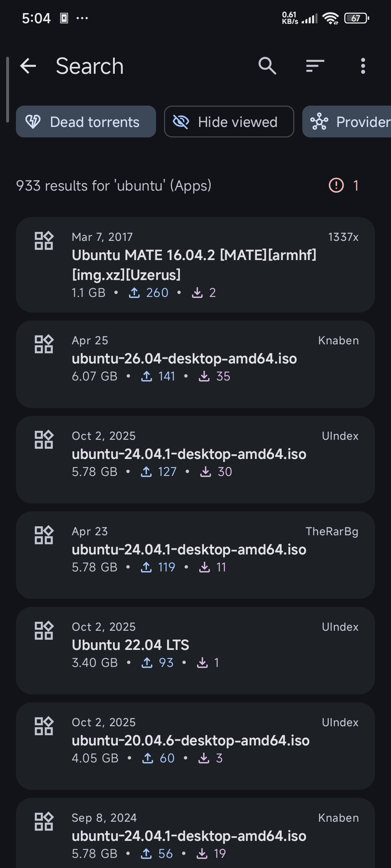Screen dimensions: 391x868
Task: Tap the category icon on ubuntu-20.04.6-desktop-amd64.iso
Action: pos(44,726)
